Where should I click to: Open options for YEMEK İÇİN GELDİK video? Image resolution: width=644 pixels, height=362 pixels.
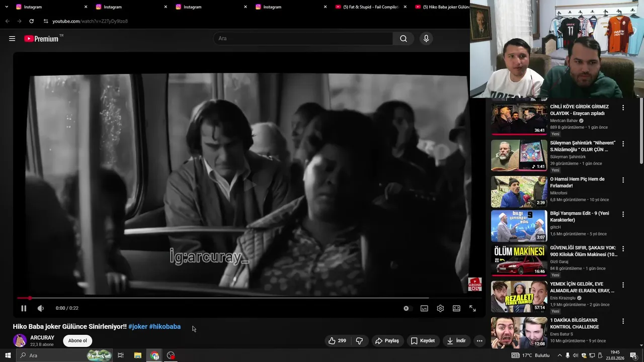click(x=623, y=285)
